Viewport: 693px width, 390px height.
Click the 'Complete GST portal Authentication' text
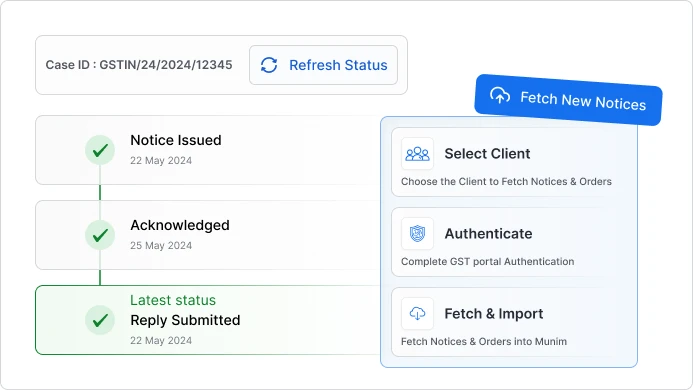point(487,262)
